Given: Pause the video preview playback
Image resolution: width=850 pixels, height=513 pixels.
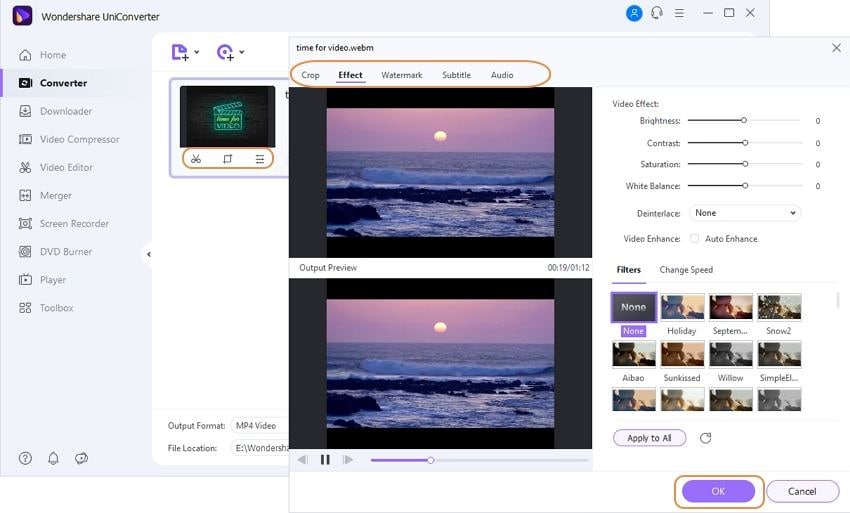Looking at the screenshot, I should tap(325, 460).
